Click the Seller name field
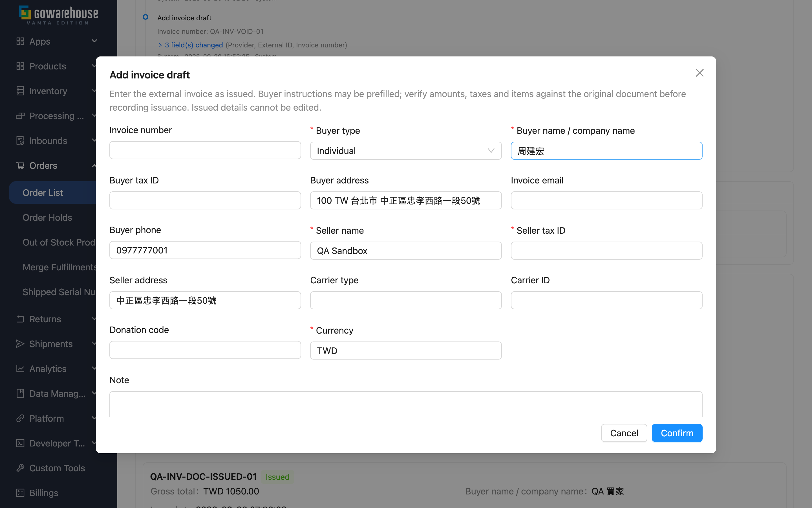Viewport: 812px width, 508px height. (406, 251)
